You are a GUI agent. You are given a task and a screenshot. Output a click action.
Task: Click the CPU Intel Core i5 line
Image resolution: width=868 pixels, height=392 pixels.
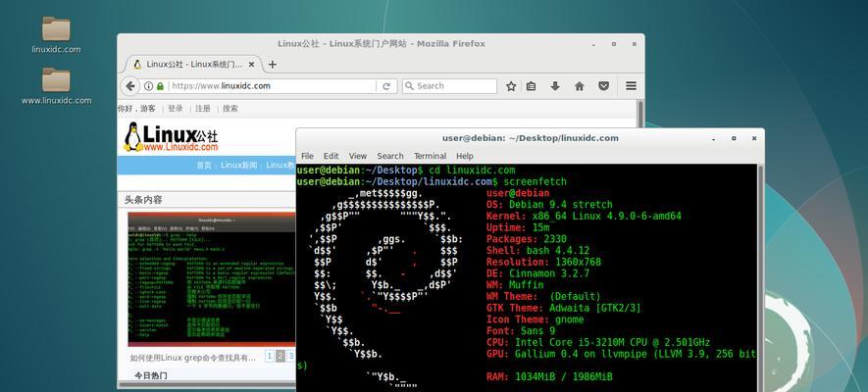pos(598,342)
